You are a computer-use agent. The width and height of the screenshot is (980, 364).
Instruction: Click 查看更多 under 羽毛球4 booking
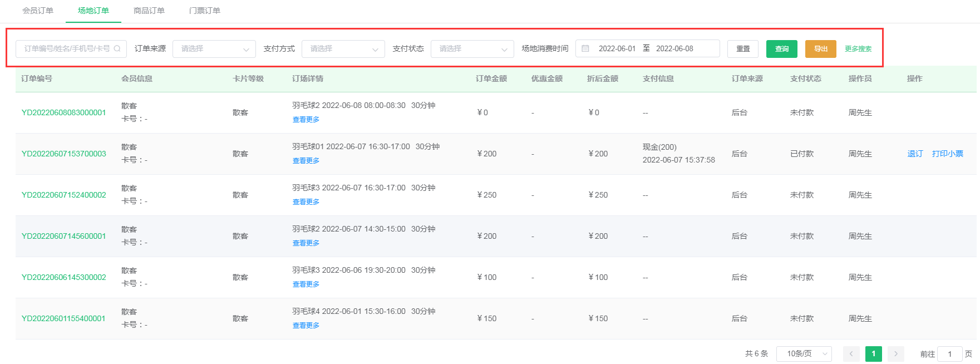(306, 326)
